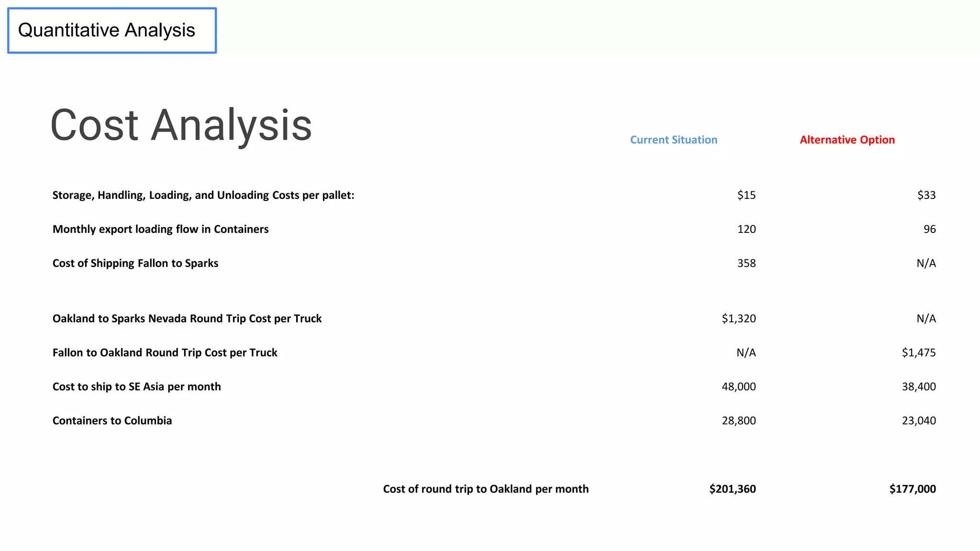Select the Oakland to Sparks Round Trip label
Image resolution: width=980 pixels, height=551 pixels.
[187, 319]
